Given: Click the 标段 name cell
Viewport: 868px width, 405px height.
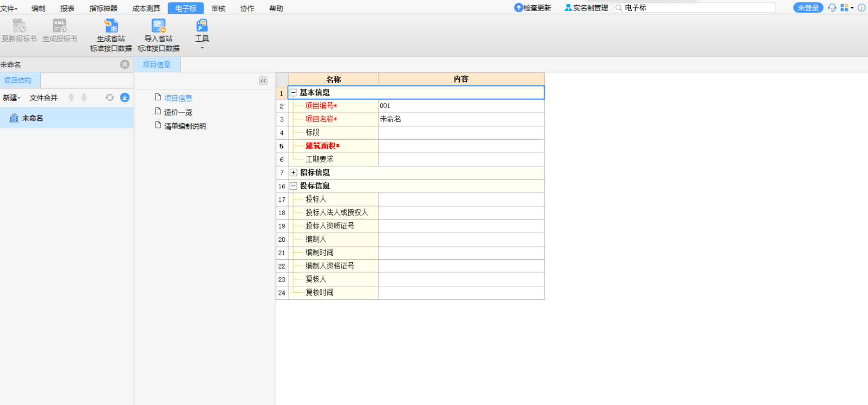Looking at the screenshot, I should pyautogui.click(x=333, y=133).
